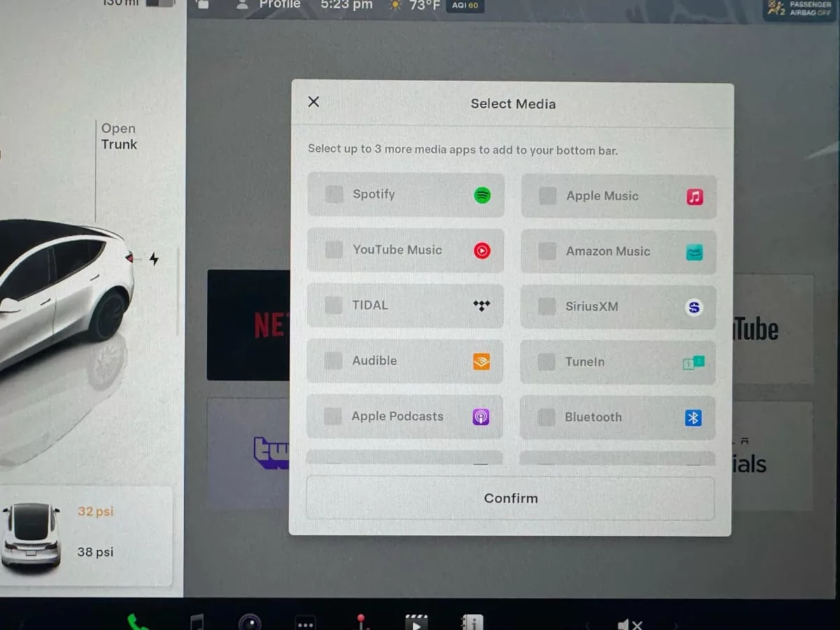Enable the SiriusXM checkbox
The image size is (840, 630).
[x=547, y=307]
